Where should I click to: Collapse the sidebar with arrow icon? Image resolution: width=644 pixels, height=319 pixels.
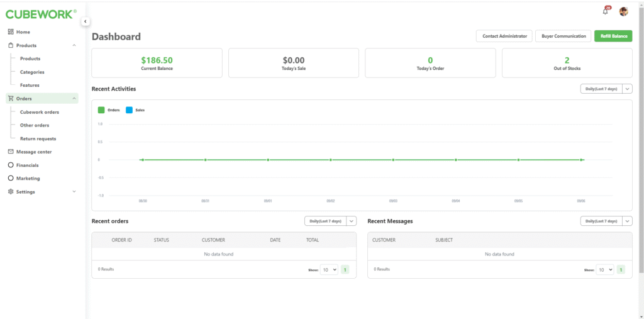point(86,21)
